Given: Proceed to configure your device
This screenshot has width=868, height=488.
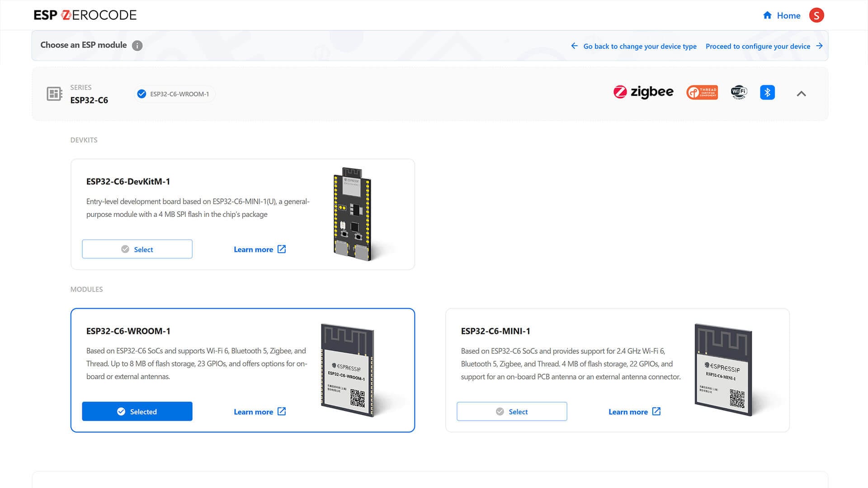Looking at the screenshot, I should click(x=764, y=46).
